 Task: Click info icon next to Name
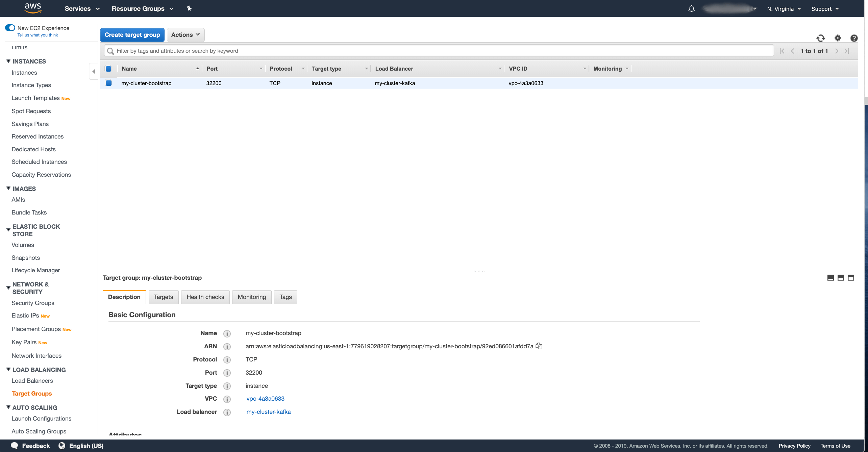click(x=227, y=334)
